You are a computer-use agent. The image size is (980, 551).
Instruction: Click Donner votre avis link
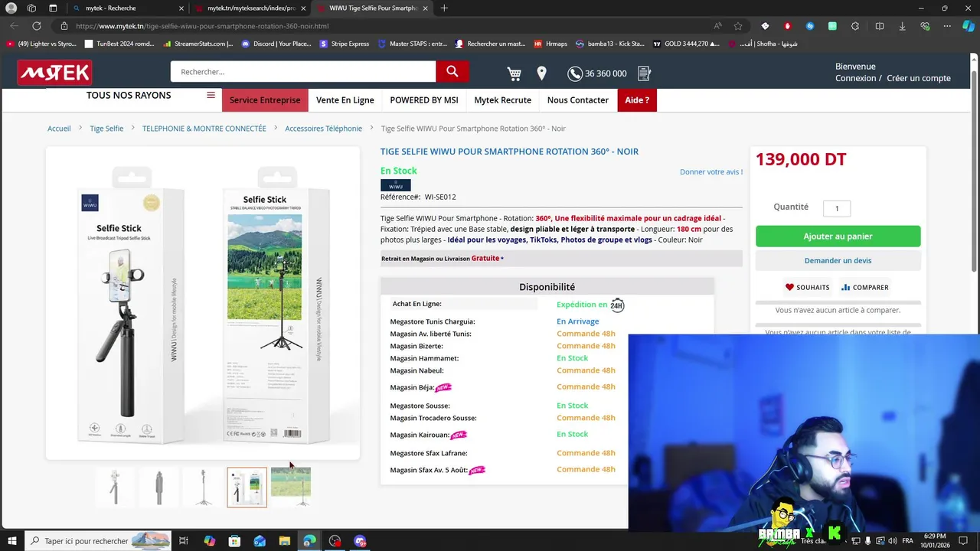coord(711,171)
